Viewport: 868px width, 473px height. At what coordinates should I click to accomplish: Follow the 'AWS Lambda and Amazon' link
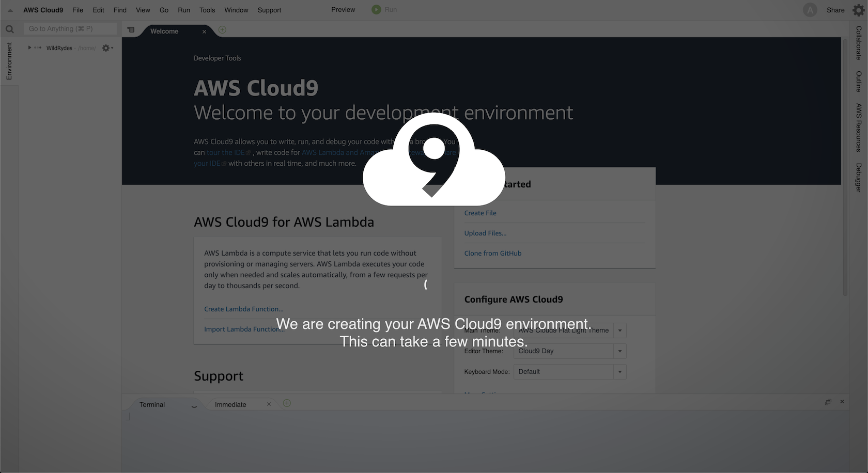tap(340, 152)
